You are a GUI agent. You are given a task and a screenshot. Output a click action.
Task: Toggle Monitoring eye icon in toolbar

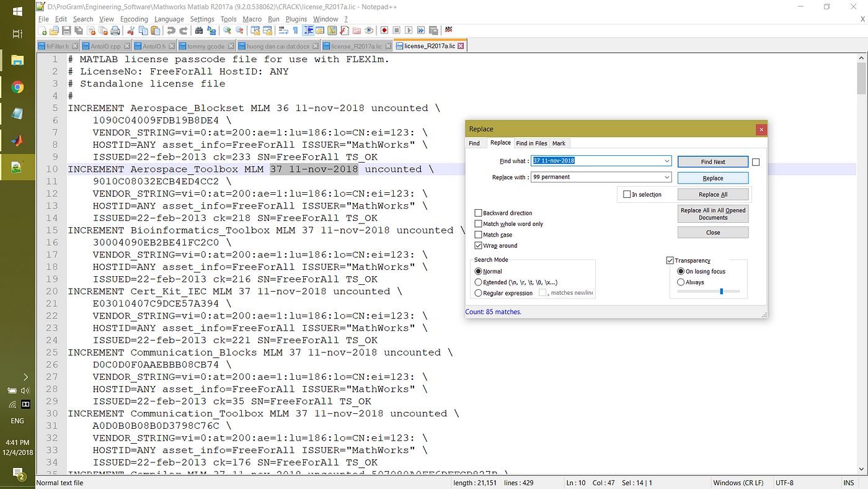click(369, 30)
